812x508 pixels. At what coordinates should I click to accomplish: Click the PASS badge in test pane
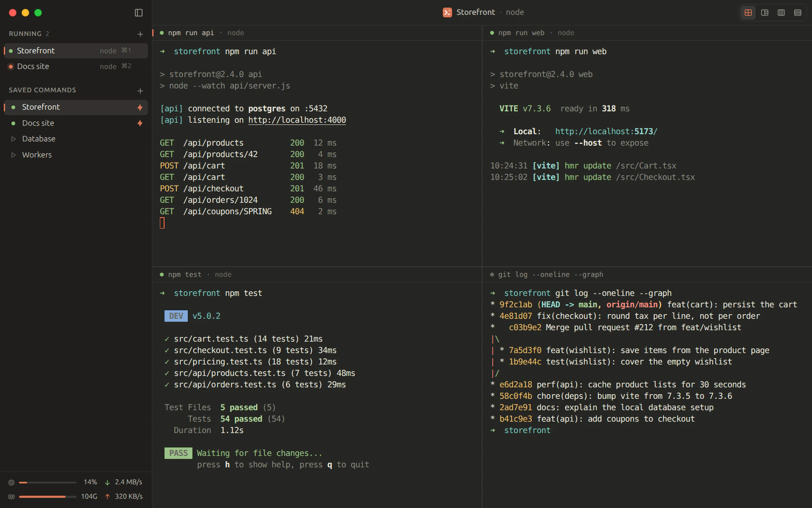178,453
